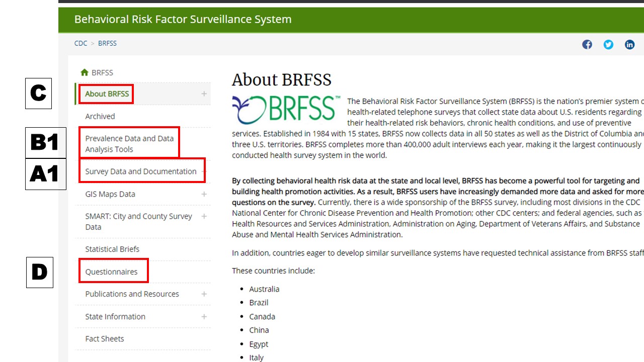Click the BRFSS home icon above the sidebar menu
Image resolution: width=644 pixels, height=362 pixels.
click(85, 72)
